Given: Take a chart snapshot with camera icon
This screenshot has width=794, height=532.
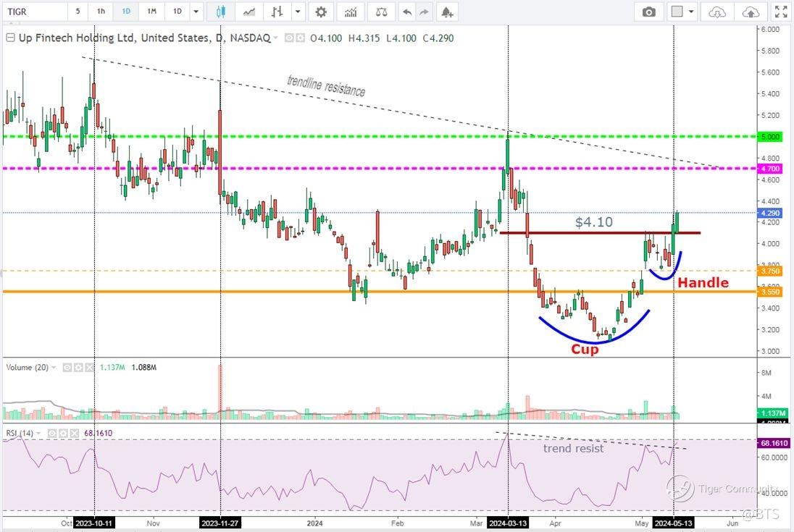Looking at the screenshot, I should (648, 12).
